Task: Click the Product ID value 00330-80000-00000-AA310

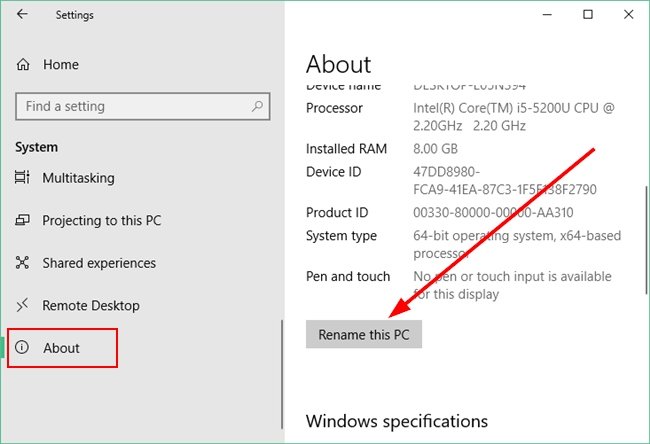Action: click(493, 212)
